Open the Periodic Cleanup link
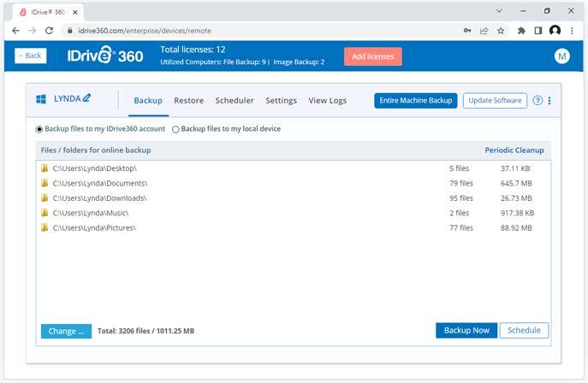 click(x=514, y=150)
